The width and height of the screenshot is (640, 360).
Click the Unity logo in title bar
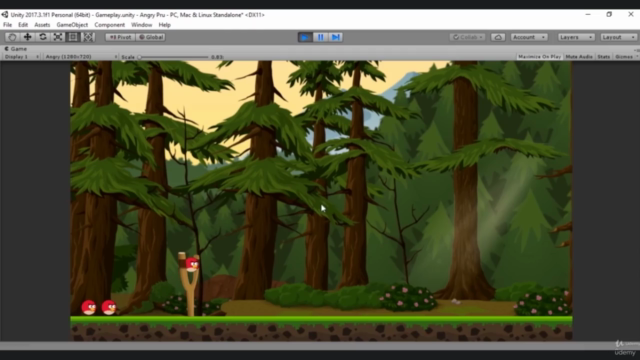point(4,15)
